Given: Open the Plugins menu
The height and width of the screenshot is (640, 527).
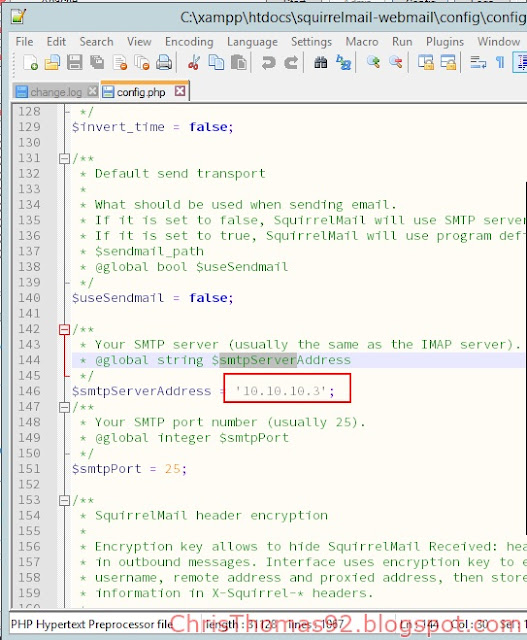Looking at the screenshot, I should pyautogui.click(x=445, y=42).
